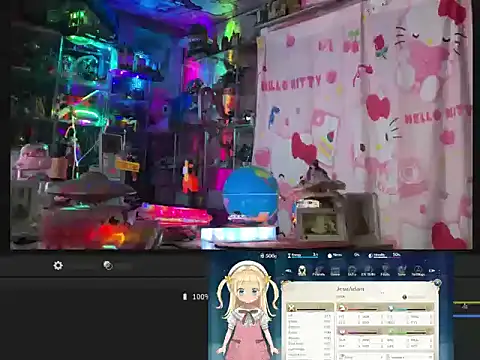Open the gear settings icon below the webcam
Screen dimensions: 480x360
(x=58, y=266)
